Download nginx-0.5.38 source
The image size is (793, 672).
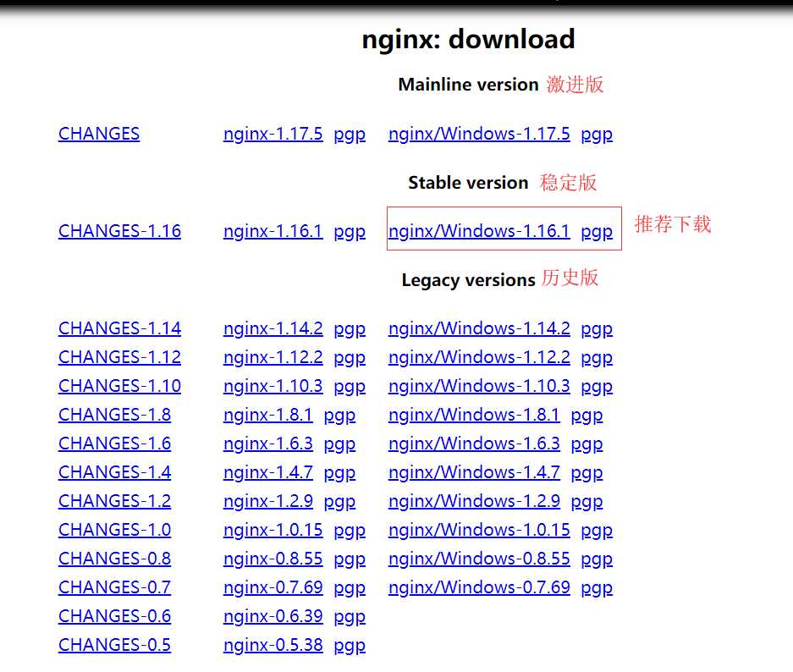[x=273, y=646]
